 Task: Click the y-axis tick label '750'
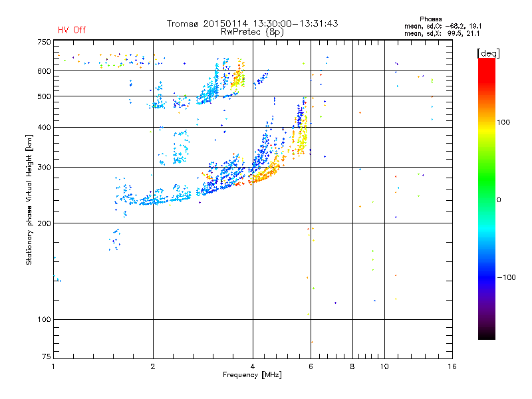pos(44,42)
